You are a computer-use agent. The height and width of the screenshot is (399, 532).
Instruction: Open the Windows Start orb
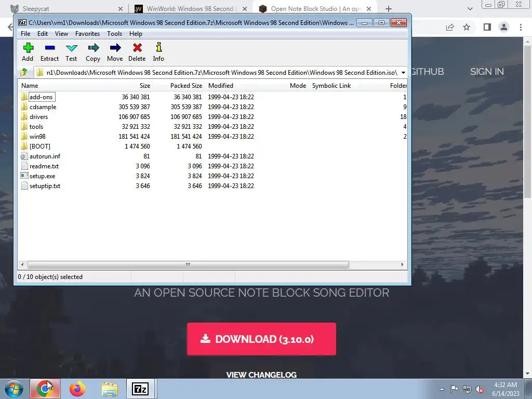click(14, 389)
